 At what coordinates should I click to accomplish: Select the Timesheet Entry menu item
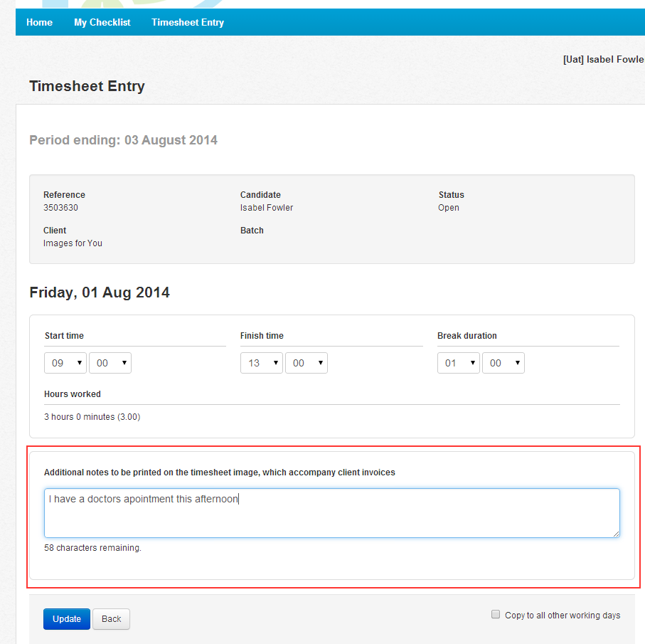pos(188,22)
